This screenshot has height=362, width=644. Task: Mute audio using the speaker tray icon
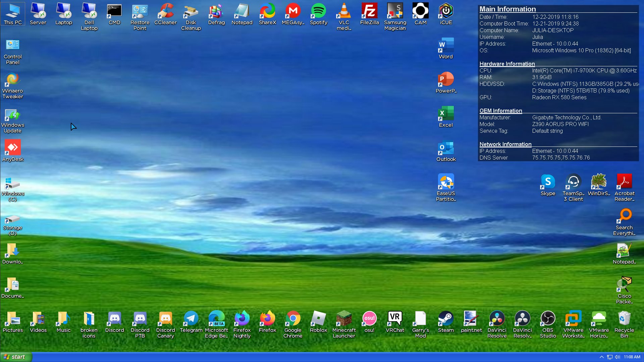point(618,357)
